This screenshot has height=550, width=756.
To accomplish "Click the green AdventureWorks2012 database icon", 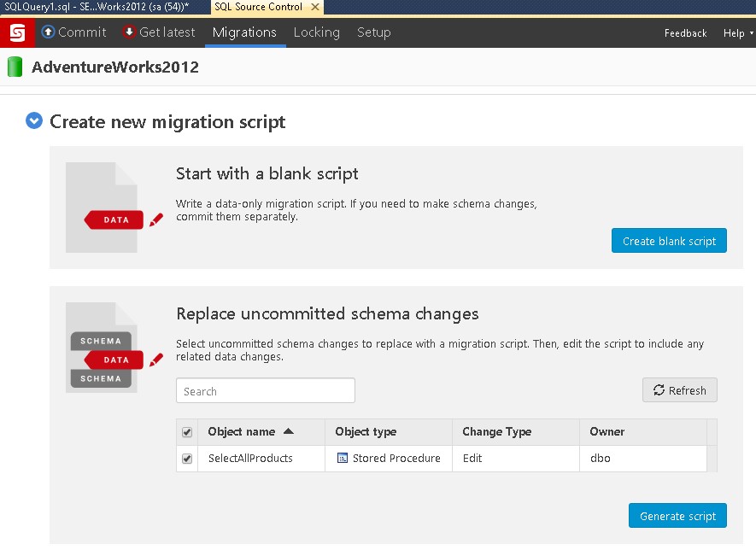I will 15,67.
